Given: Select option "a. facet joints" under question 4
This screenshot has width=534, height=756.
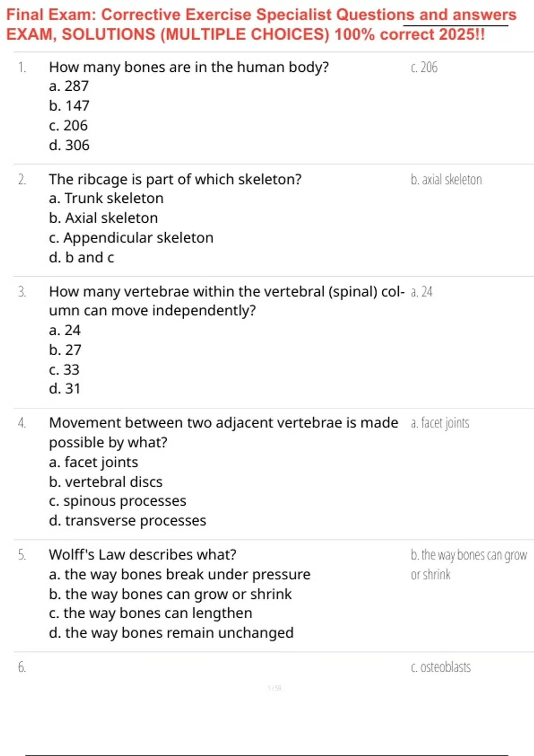Looking at the screenshot, I should pyautogui.click(x=93, y=462).
